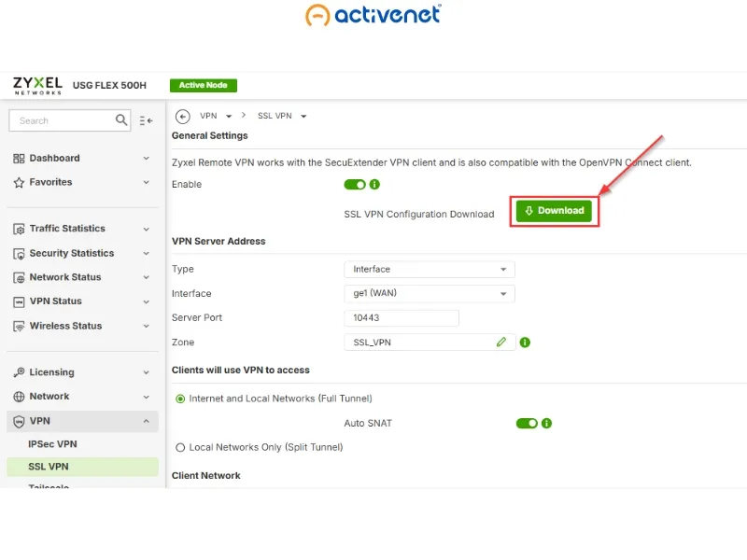Click the VPN Server Address heading
This screenshot has width=747, height=560.
click(x=218, y=242)
